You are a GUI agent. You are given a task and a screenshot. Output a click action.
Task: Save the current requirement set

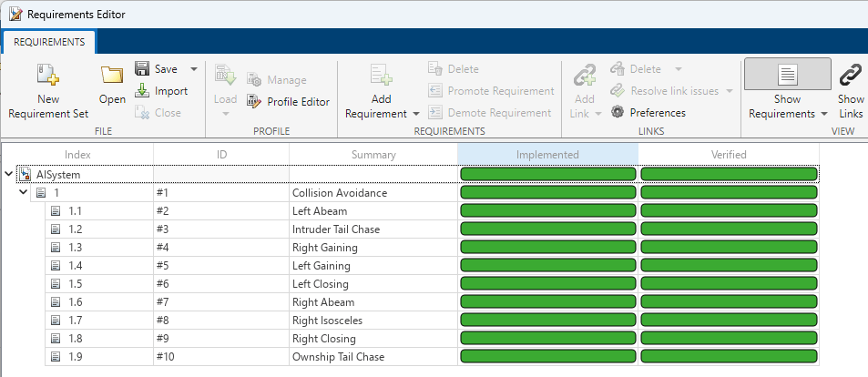click(157, 69)
